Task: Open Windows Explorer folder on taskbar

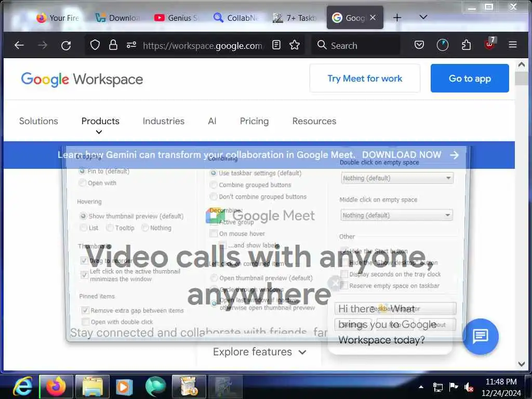Action: [x=92, y=387]
